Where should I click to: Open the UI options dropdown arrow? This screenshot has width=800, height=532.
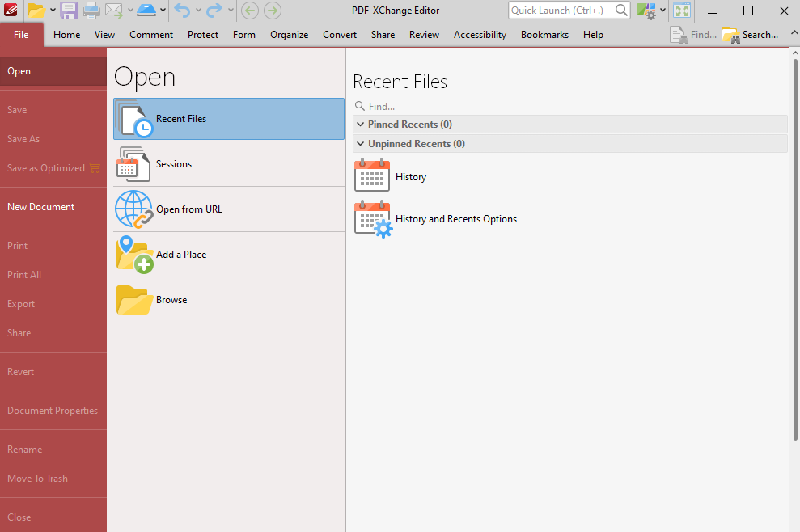[x=662, y=11]
